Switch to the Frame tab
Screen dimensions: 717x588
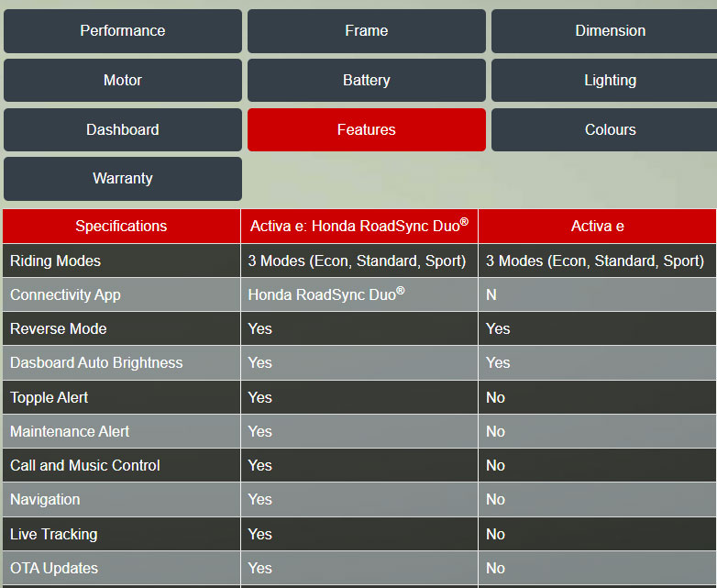(366, 31)
